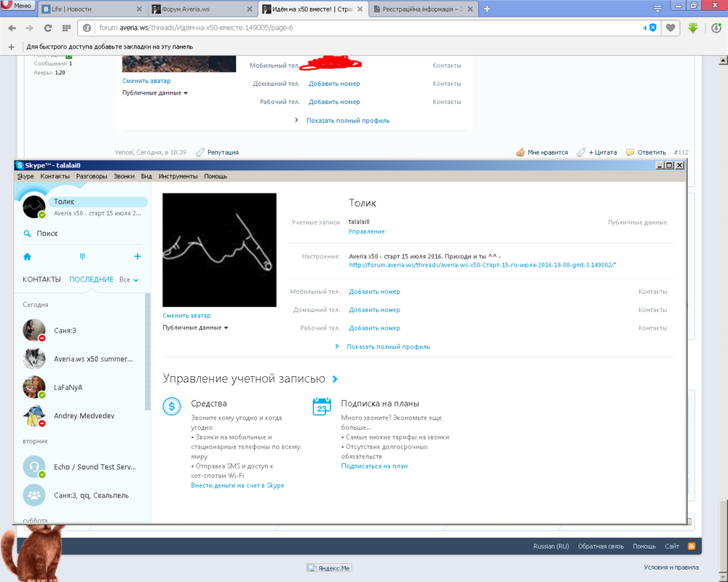Click the heart bookmark icon in address bar
728x582 pixels.
pos(670,28)
